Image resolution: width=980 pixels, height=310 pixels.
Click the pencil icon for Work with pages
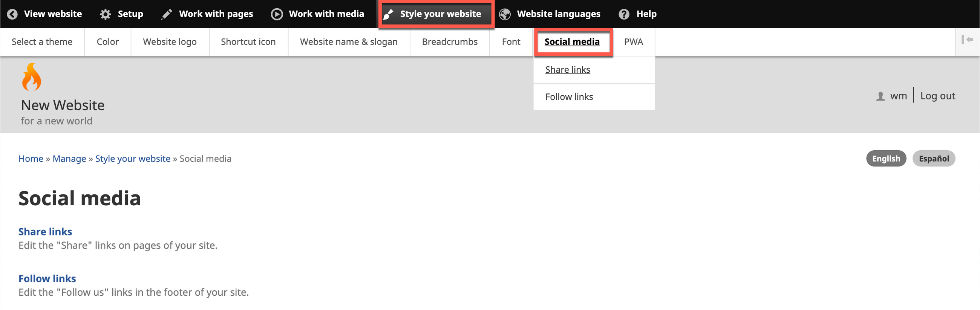coord(167,14)
